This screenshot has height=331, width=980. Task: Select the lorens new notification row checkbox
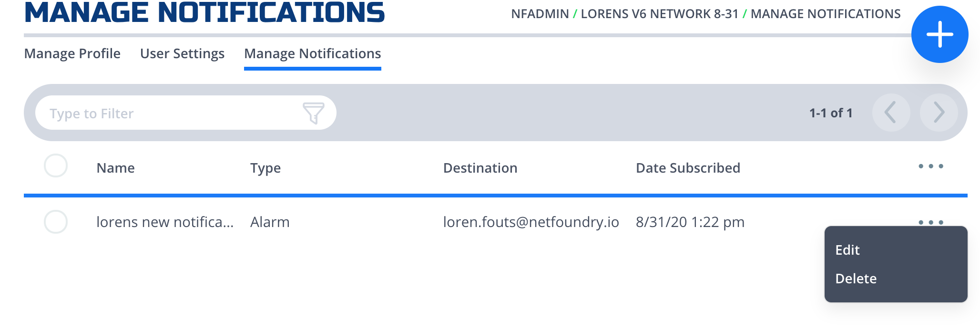(x=56, y=222)
